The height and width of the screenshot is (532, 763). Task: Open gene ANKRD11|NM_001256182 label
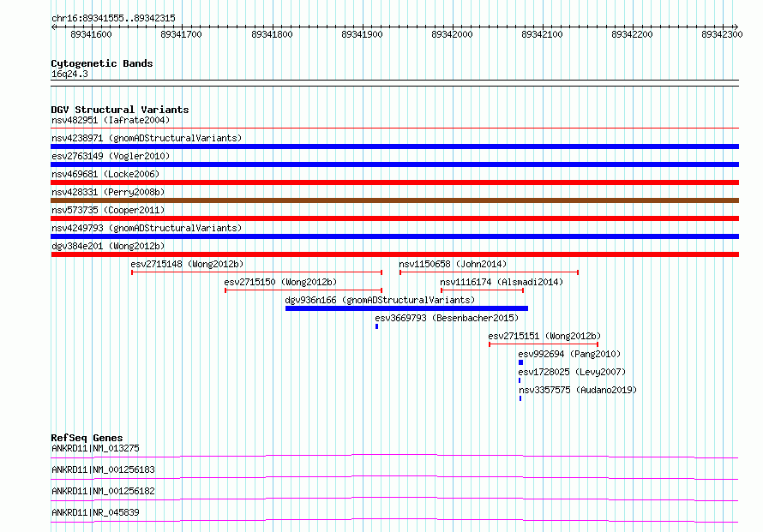pyautogui.click(x=103, y=491)
